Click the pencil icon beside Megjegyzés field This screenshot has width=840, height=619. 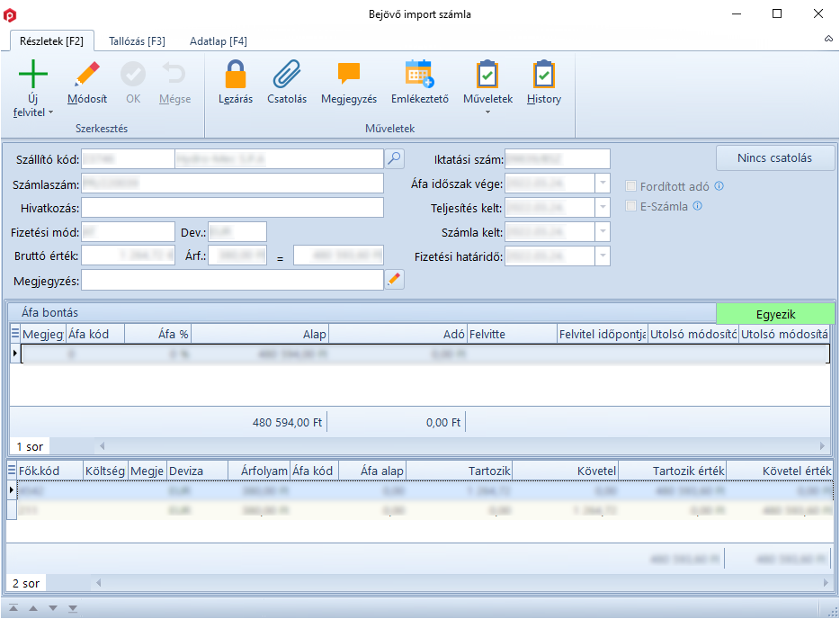(395, 281)
